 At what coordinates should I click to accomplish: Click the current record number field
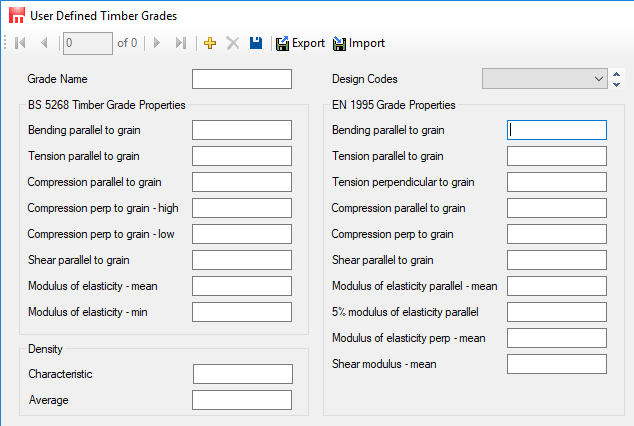click(88, 43)
